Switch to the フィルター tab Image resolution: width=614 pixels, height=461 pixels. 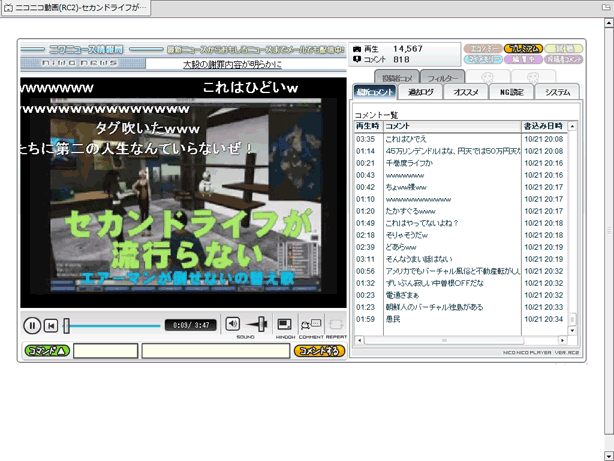click(442, 78)
